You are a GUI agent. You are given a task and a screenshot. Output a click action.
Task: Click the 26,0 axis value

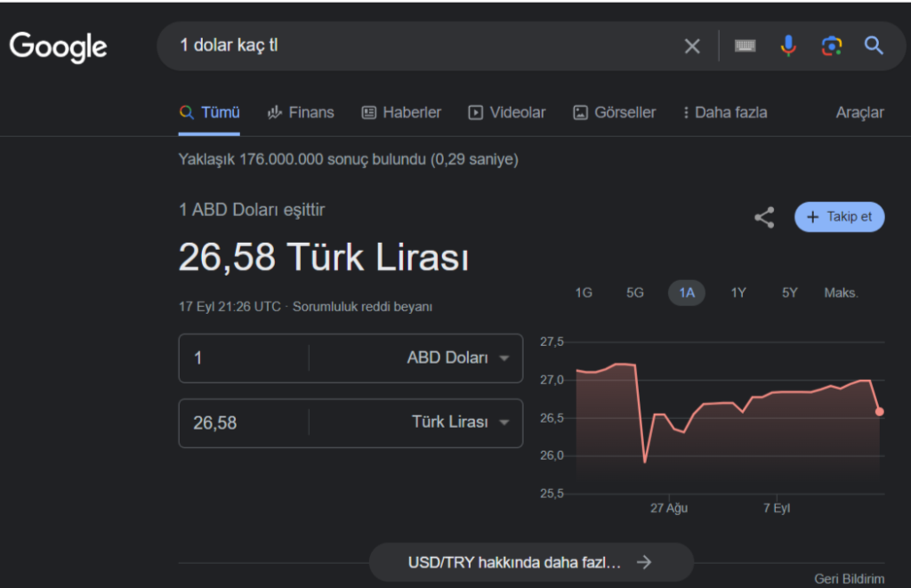point(552,455)
